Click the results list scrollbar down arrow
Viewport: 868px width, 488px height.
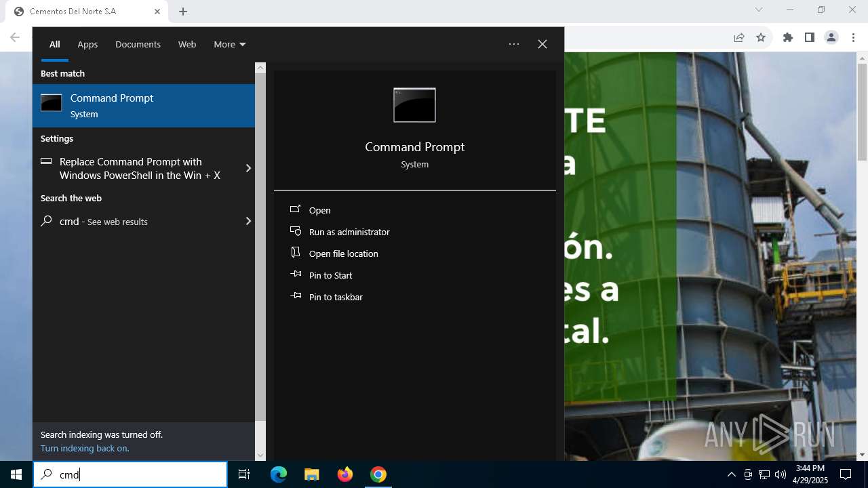click(x=260, y=455)
